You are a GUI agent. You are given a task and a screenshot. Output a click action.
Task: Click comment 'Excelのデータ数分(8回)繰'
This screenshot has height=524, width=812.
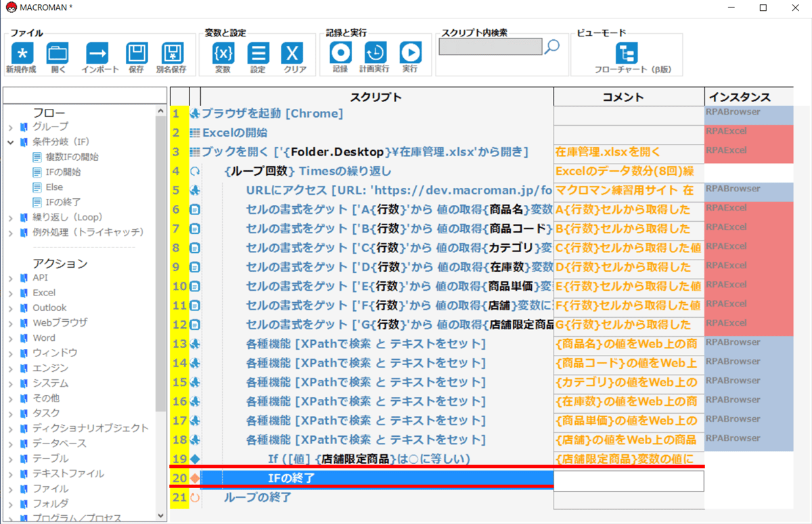tap(625, 171)
